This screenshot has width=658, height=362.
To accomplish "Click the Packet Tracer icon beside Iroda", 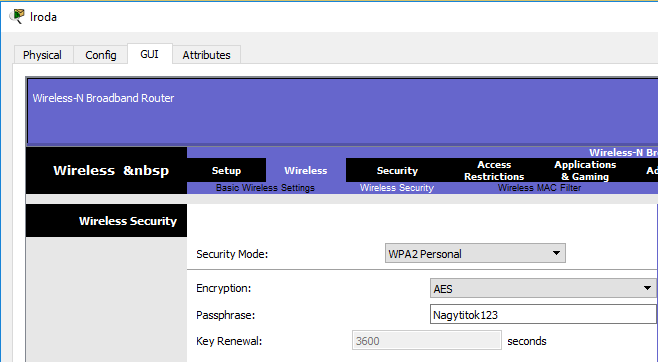I will click(17, 16).
